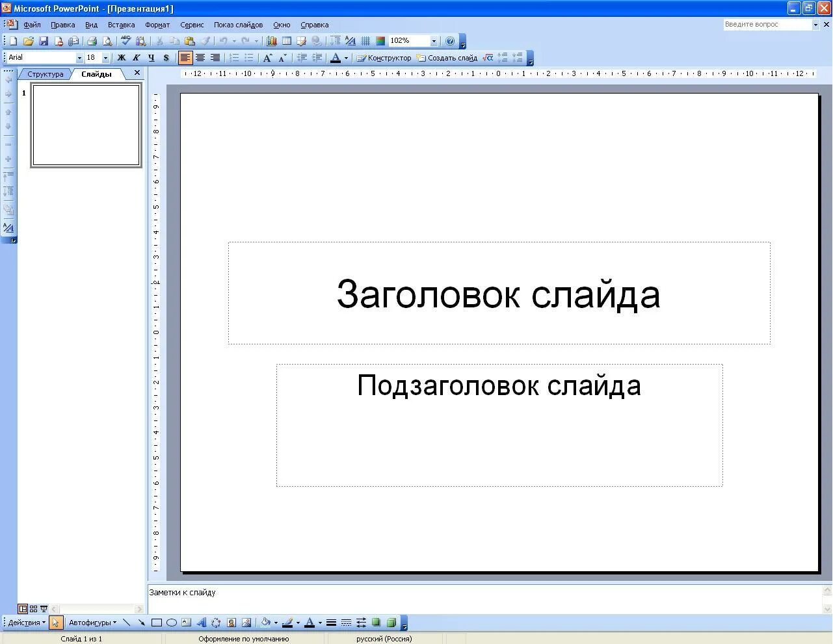The width and height of the screenshot is (833, 644).
Task: Start slide show from view buttons
Action: (x=44, y=609)
